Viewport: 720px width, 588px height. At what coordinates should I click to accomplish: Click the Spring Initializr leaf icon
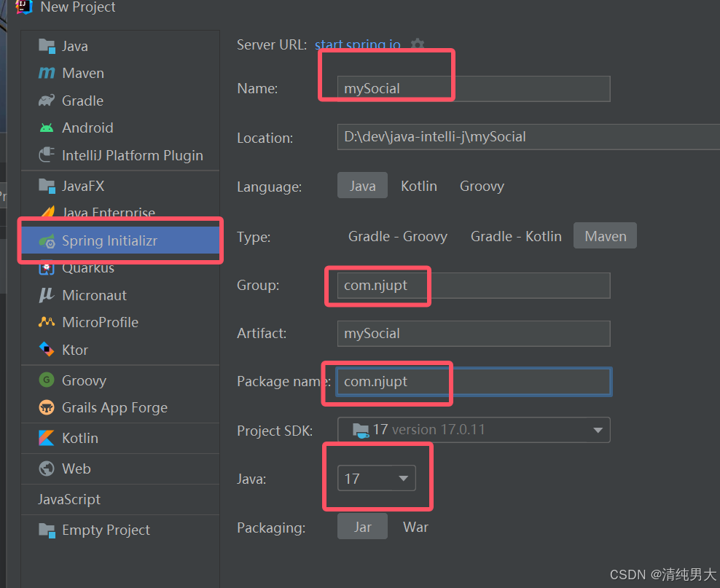[47, 240]
